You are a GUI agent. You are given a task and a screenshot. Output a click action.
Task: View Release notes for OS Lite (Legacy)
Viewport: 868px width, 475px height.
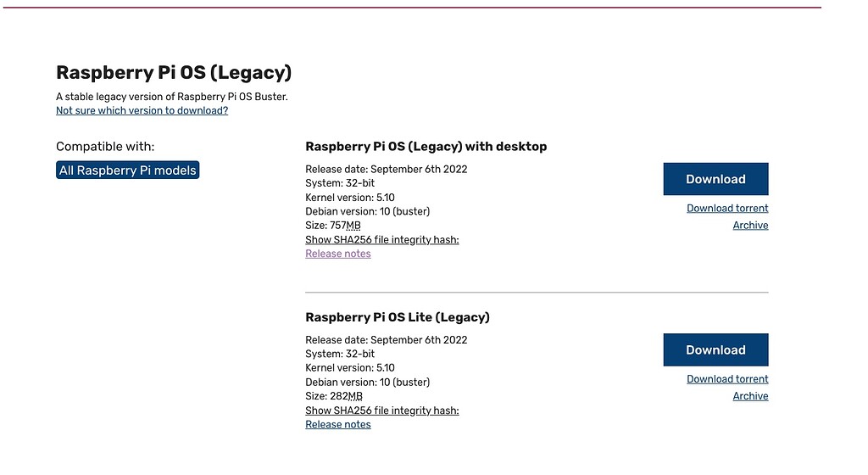point(338,424)
